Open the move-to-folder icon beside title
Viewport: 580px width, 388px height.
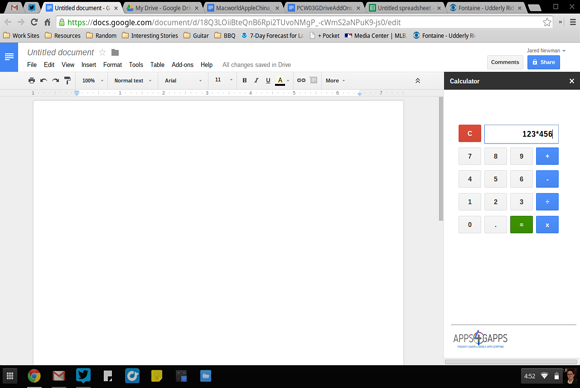tap(115, 53)
